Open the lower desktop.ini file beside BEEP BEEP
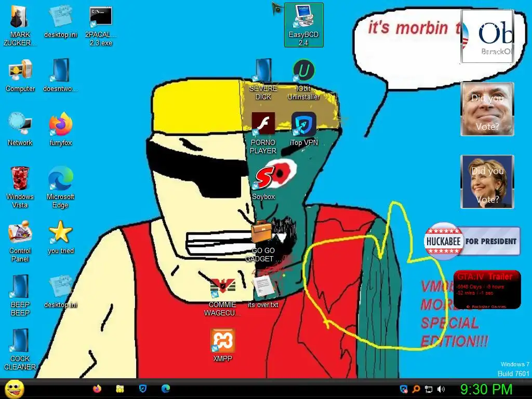532x399 pixels. pyautogui.click(x=60, y=291)
